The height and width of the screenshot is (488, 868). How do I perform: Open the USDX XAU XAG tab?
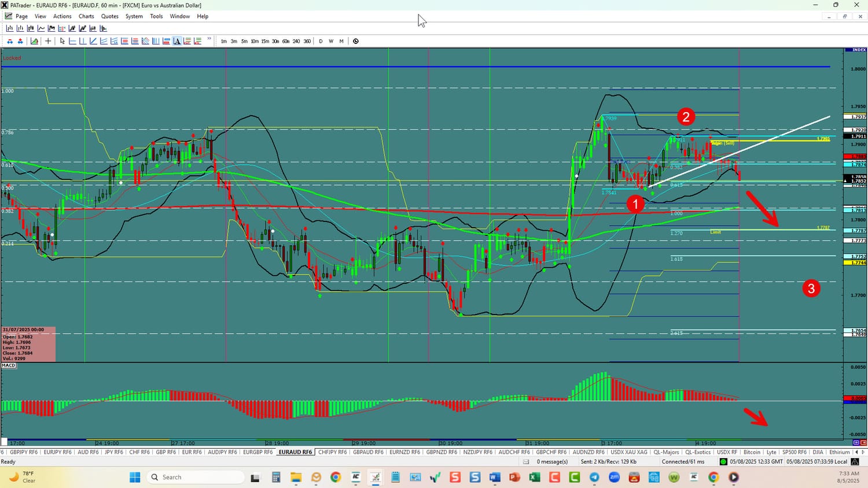tap(629, 452)
